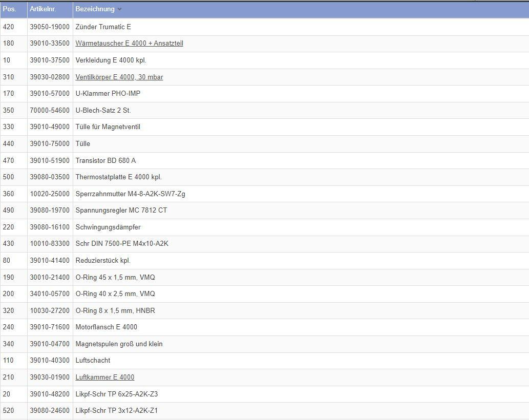The height and width of the screenshot is (420, 529).
Task: Open the Luftkammer E 4000 link
Action: [104, 377]
